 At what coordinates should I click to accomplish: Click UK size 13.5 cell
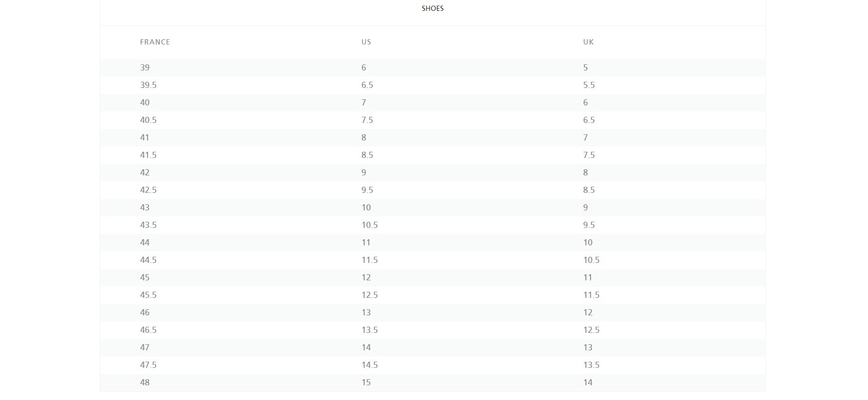coord(591,365)
